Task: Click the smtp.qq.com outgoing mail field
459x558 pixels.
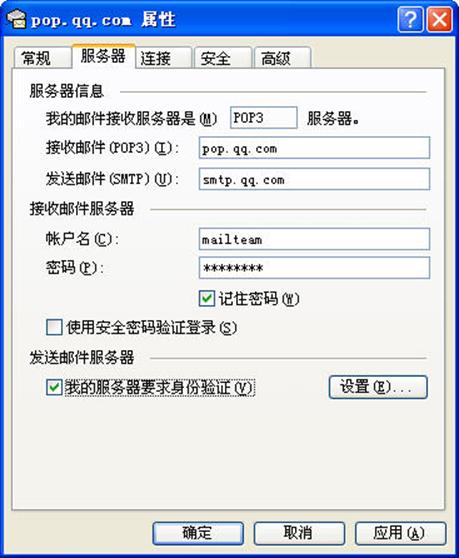Action: click(x=314, y=179)
